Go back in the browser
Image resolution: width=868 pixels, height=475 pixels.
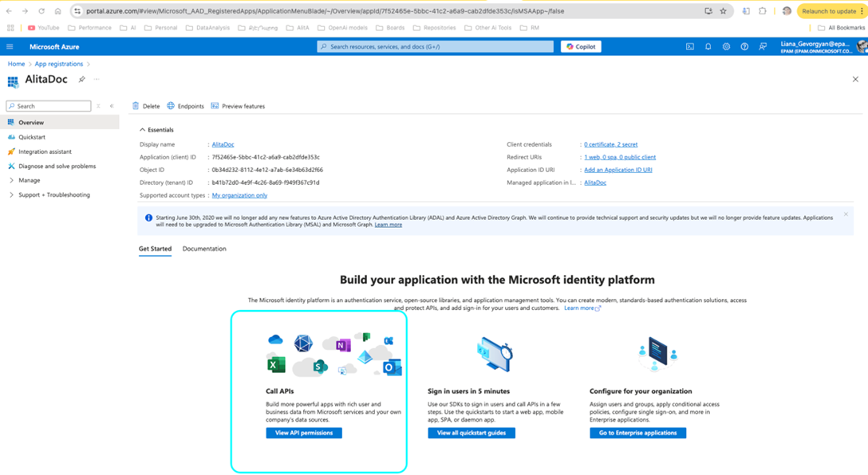(10, 11)
